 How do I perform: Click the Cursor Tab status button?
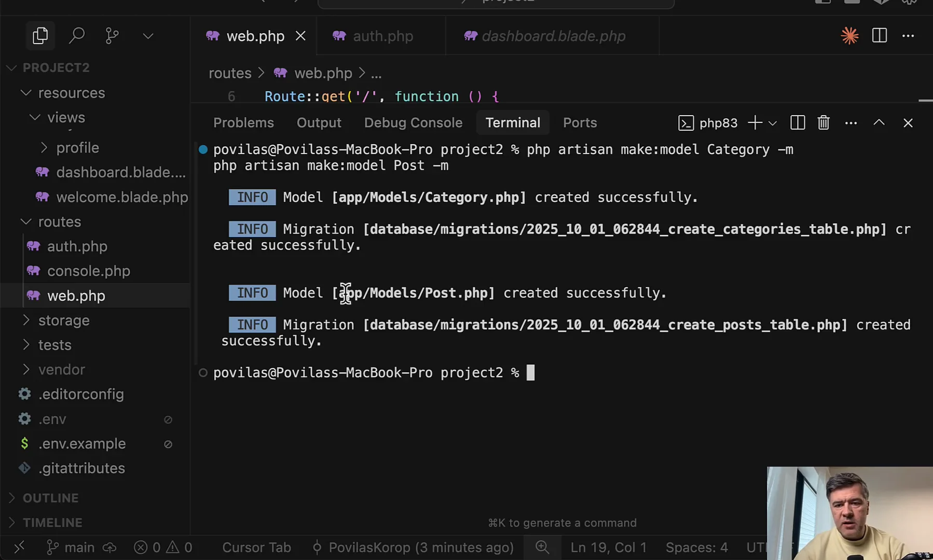(256, 548)
